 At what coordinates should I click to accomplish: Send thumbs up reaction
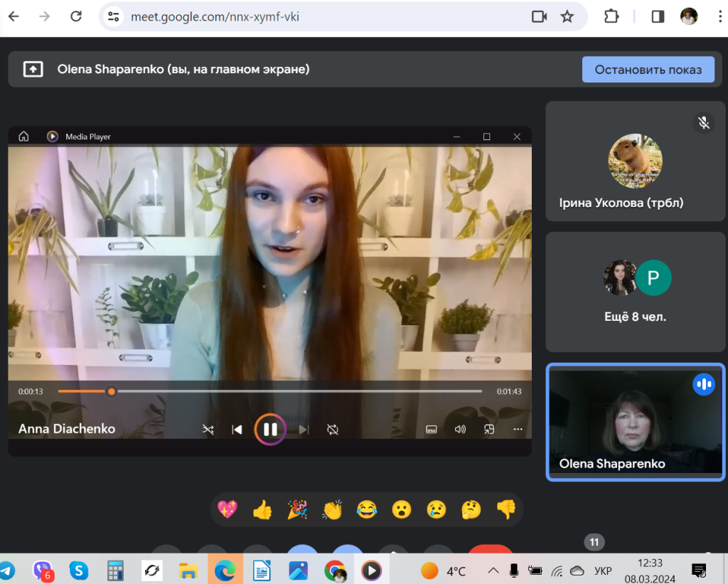262,509
